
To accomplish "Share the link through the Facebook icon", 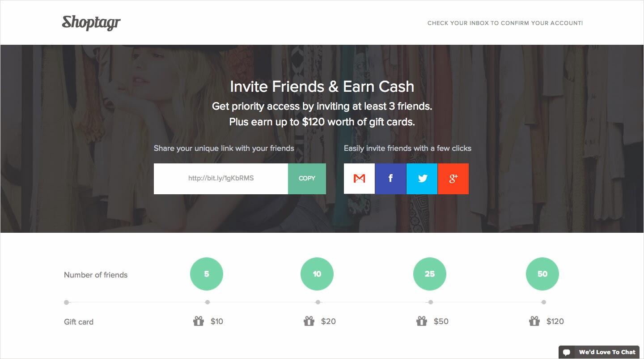I will [390, 179].
